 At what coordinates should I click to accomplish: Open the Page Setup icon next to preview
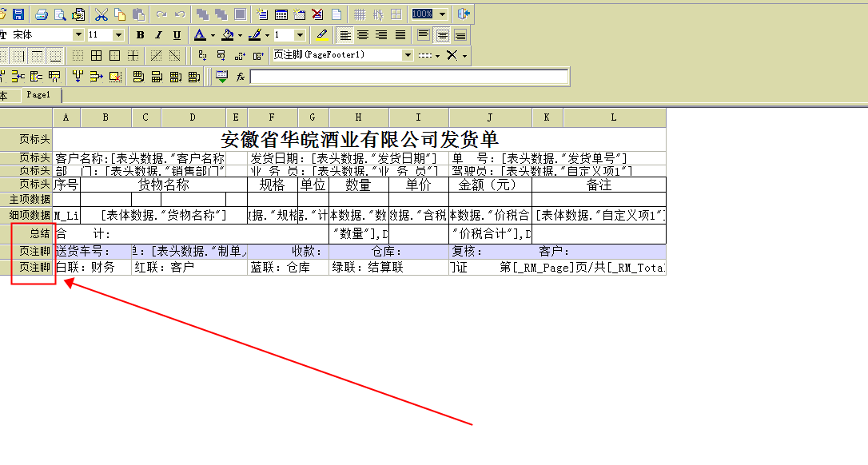click(78, 14)
